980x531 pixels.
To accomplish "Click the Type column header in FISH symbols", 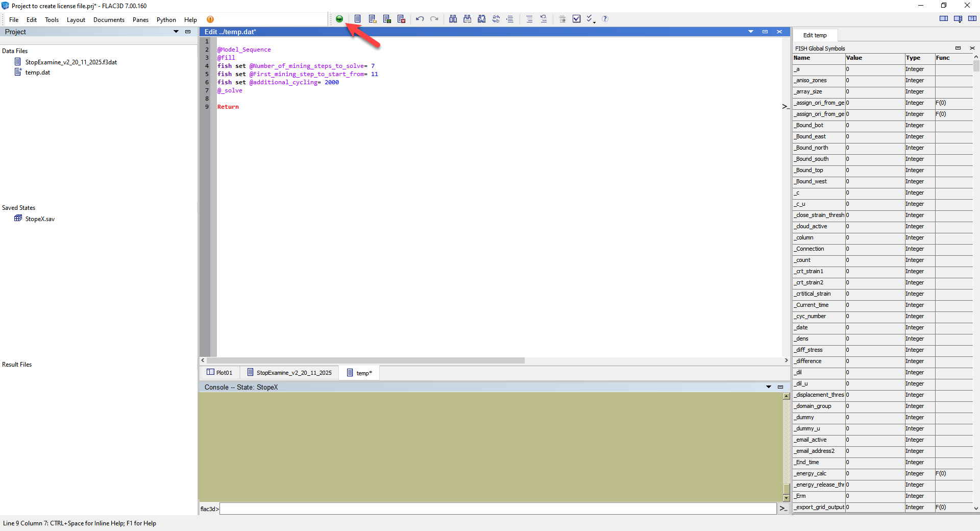I will (x=920, y=58).
